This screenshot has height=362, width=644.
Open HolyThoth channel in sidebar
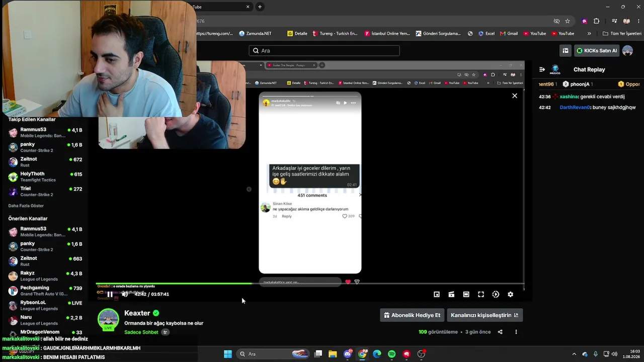[45, 176]
